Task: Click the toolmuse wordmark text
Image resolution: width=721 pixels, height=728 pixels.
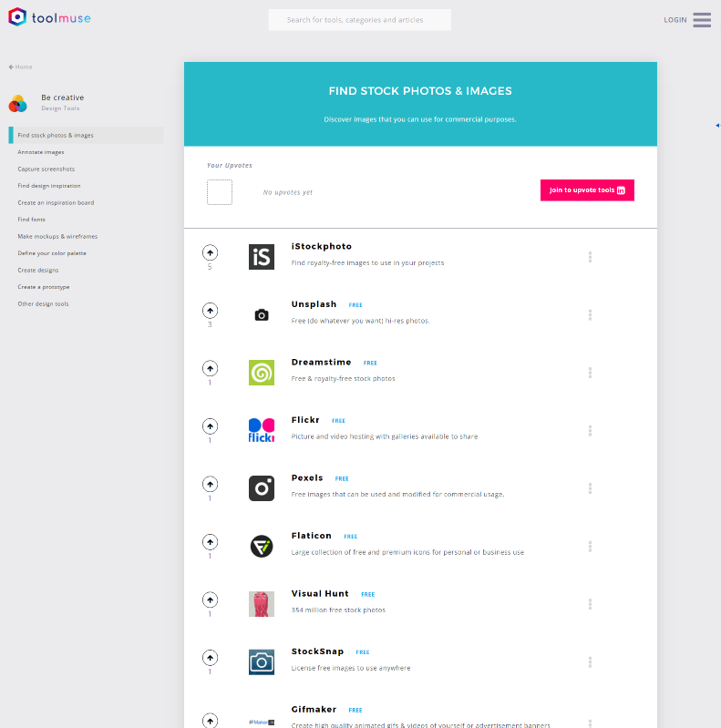Action: click(x=61, y=18)
